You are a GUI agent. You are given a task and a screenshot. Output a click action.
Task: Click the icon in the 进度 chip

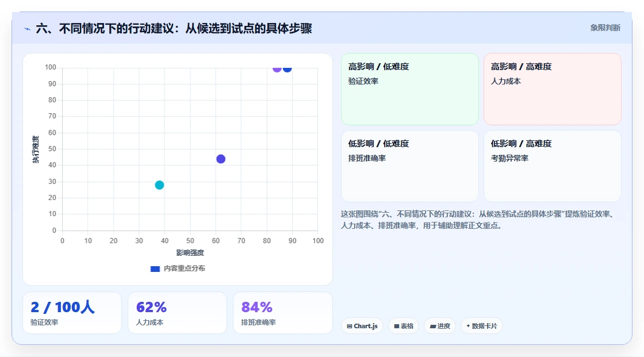click(433, 326)
